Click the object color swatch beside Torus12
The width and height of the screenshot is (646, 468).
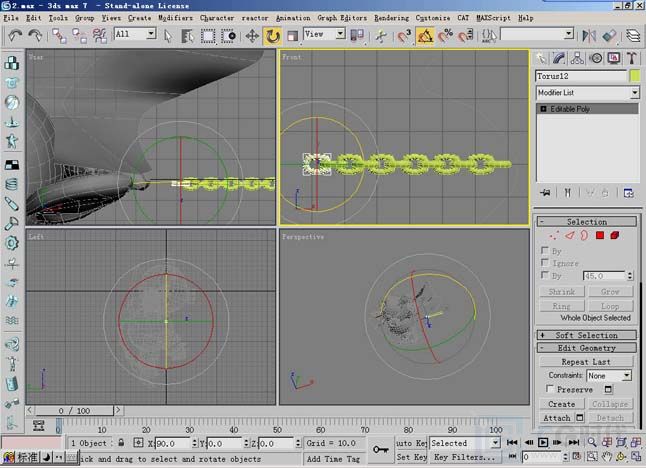pyautogui.click(x=635, y=76)
